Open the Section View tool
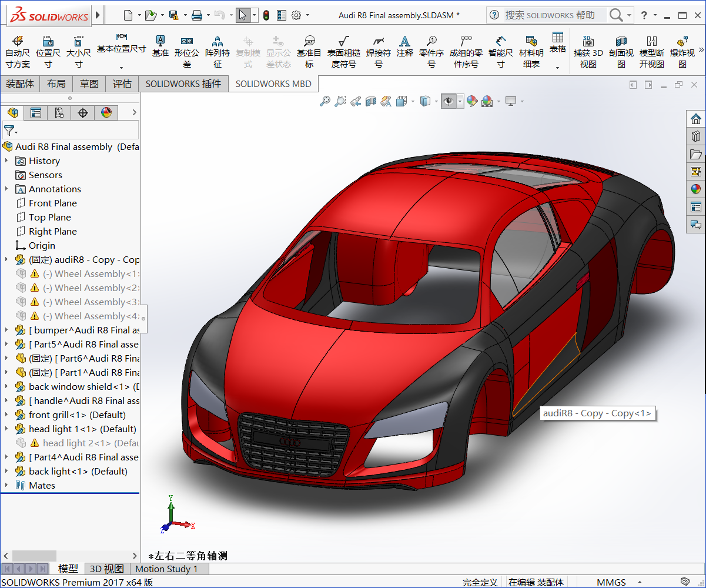 (x=370, y=101)
